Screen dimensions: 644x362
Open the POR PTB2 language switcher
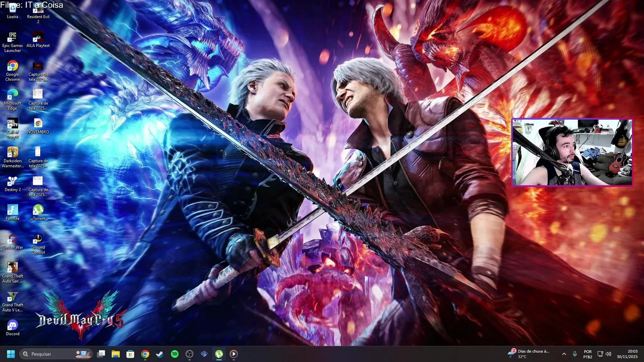tap(588, 354)
